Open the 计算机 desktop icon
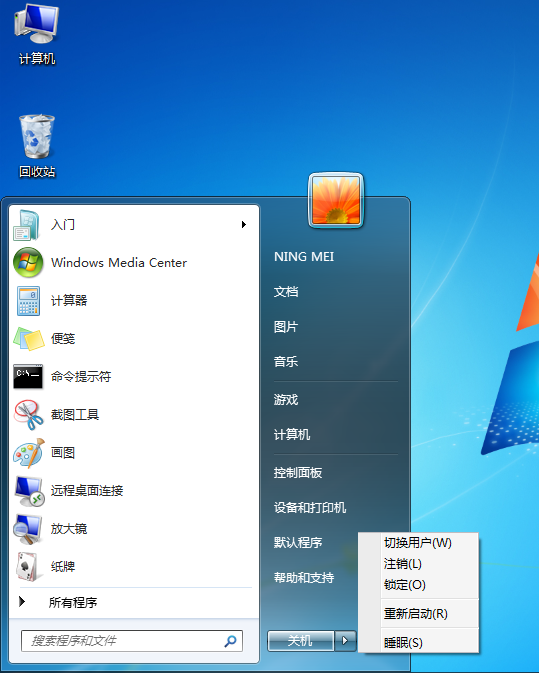Image resolution: width=539 pixels, height=673 pixels. click(x=36, y=35)
